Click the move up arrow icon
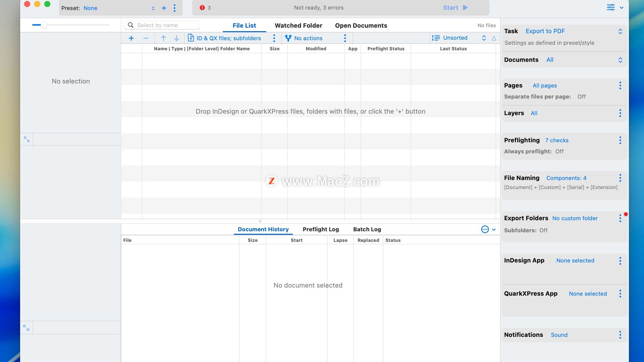This screenshot has width=644, height=362. pyautogui.click(x=163, y=38)
